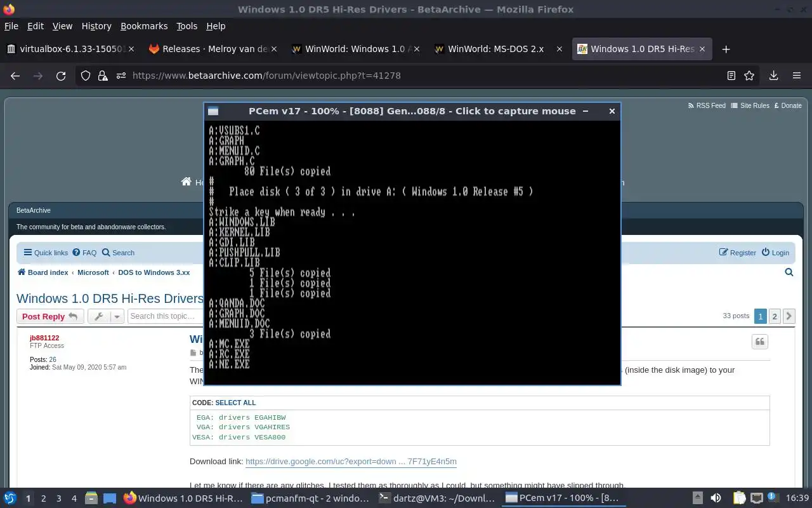
Task: Switch to Releases · Melroy van de tab
Action: click(213, 49)
